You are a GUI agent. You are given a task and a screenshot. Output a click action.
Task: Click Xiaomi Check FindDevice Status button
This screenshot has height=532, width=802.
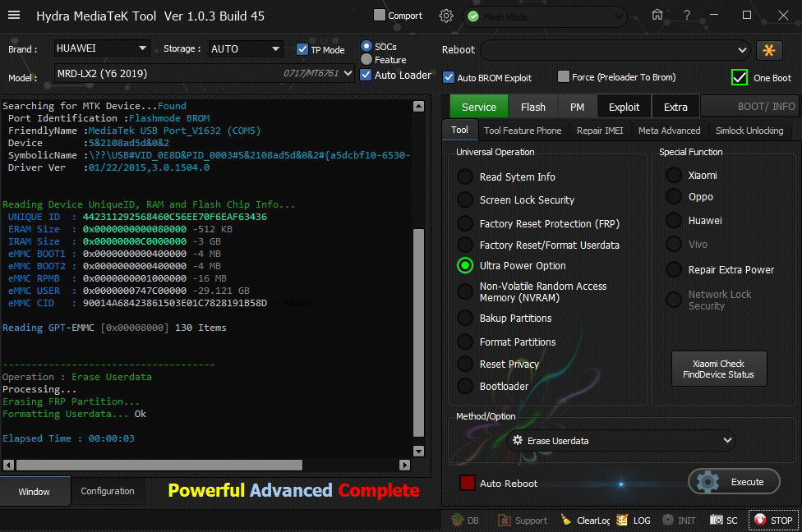[x=719, y=369]
